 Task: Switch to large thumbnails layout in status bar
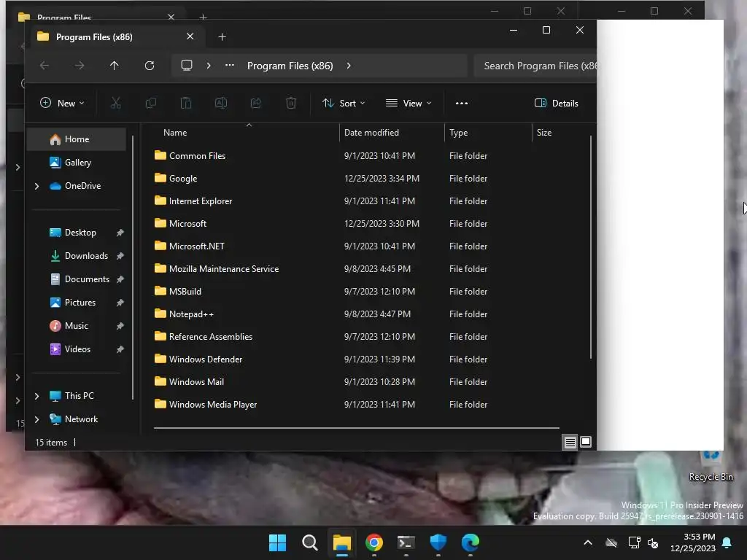[x=586, y=443]
